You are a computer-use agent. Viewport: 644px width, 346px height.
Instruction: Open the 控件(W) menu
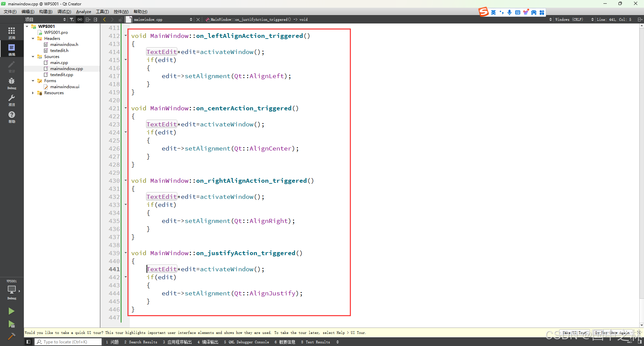pyautogui.click(x=121, y=12)
